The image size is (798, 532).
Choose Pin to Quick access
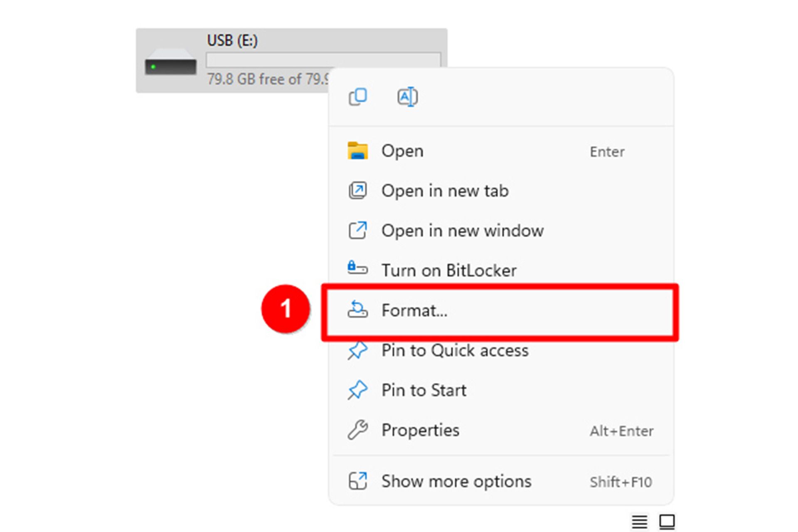455,351
